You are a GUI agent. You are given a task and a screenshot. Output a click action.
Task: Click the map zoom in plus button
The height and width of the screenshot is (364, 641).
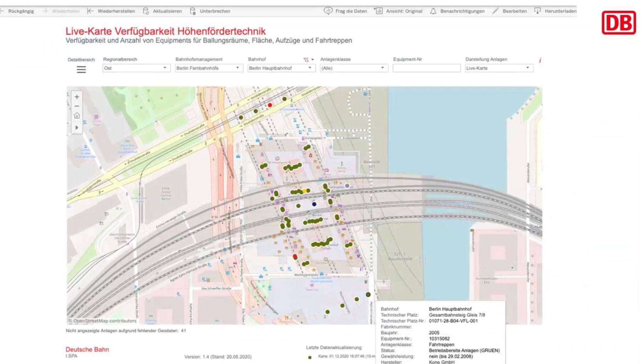tap(77, 97)
